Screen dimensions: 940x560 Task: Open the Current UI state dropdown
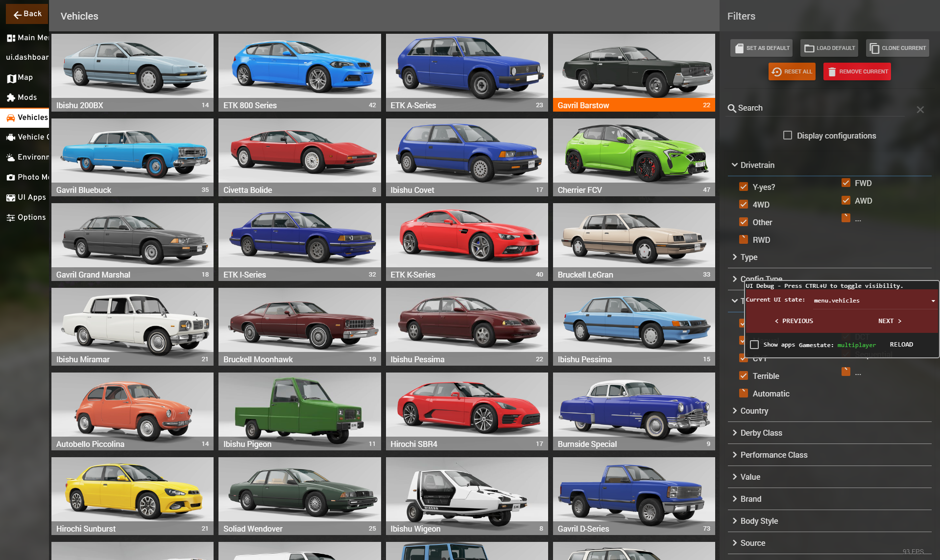coord(874,301)
